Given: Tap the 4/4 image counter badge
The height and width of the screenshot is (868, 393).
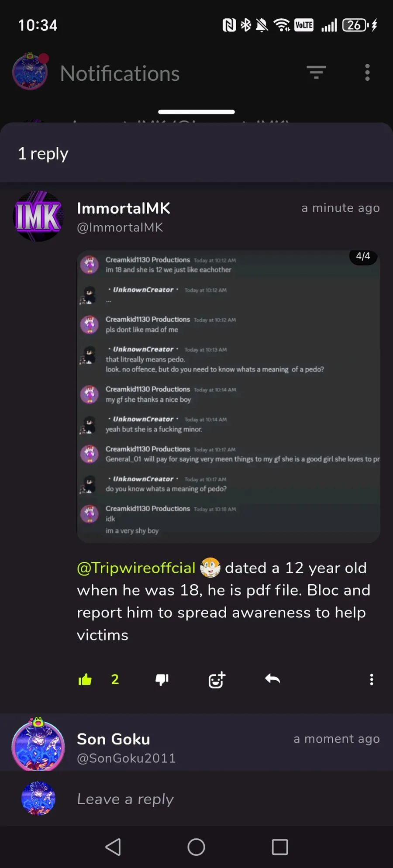Looking at the screenshot, I should pos(363,256).
